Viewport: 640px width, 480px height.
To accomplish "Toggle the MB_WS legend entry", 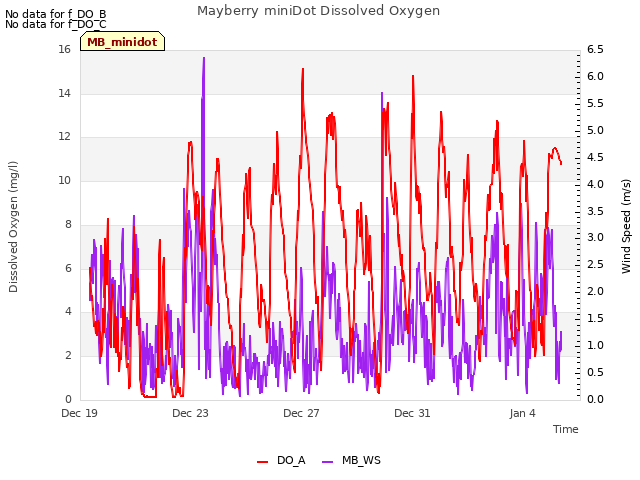I will [351, 460].
